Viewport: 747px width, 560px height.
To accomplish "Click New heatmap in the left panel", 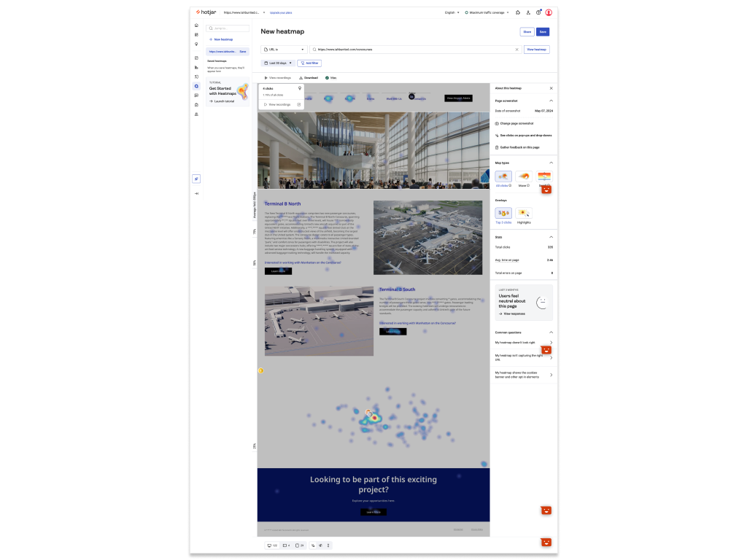I will (x=222, y=39).
